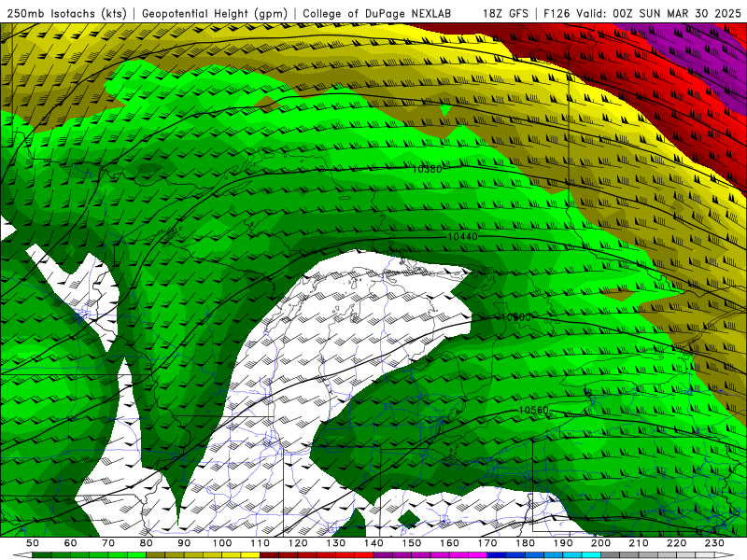Click the 'F126 Valid: 00Z SUN MAR 30 2025' text
Viewport: 747px width, 560px height.
tap(642, 13)
